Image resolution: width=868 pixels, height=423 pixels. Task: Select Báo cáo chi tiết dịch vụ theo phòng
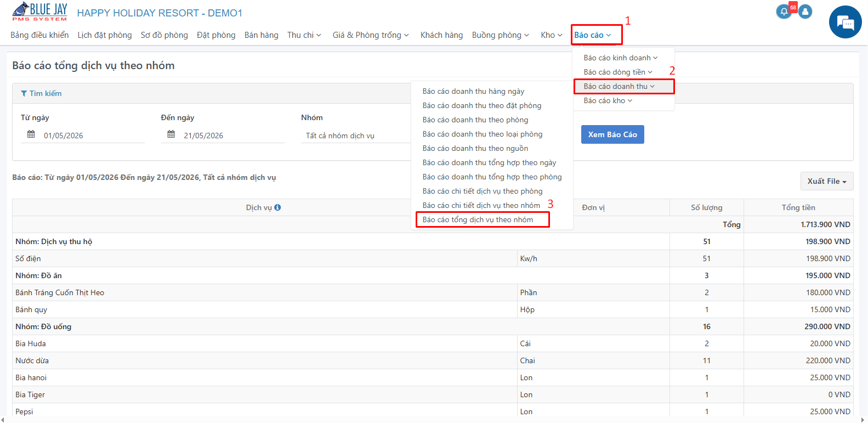click(x=483, y=191)
